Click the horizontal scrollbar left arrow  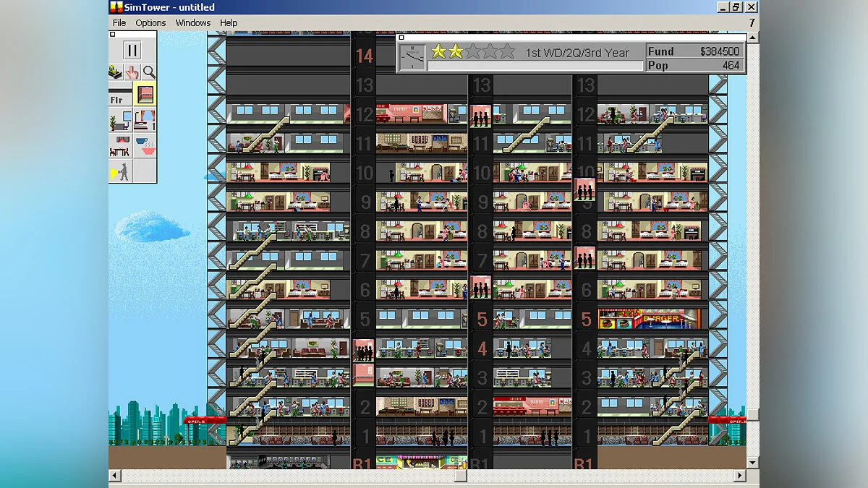pyautogui.click(x=114, y=476)
